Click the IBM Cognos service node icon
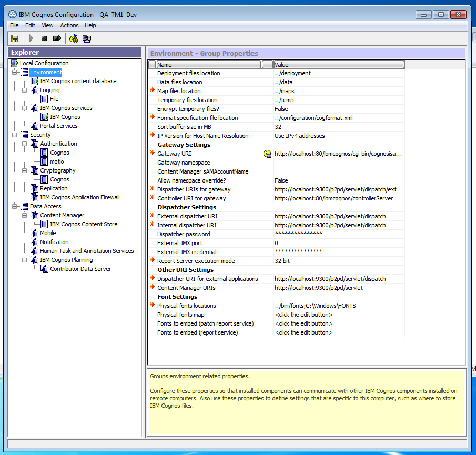The image size is (476, 455). click(45, 117)
